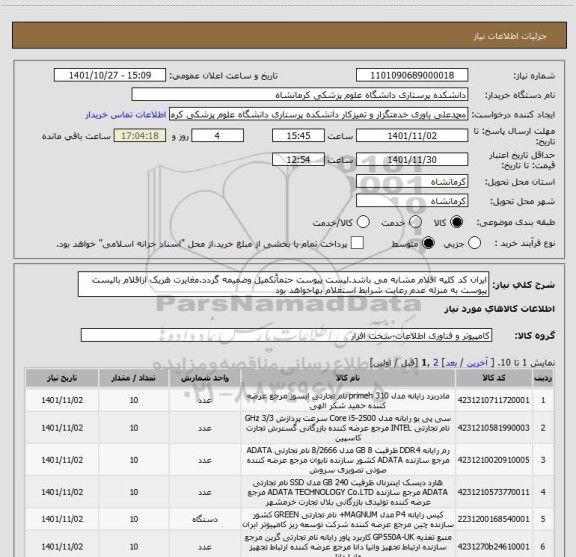Open the اطلاعات تماس خریدار link

click(x=126, y=115)
